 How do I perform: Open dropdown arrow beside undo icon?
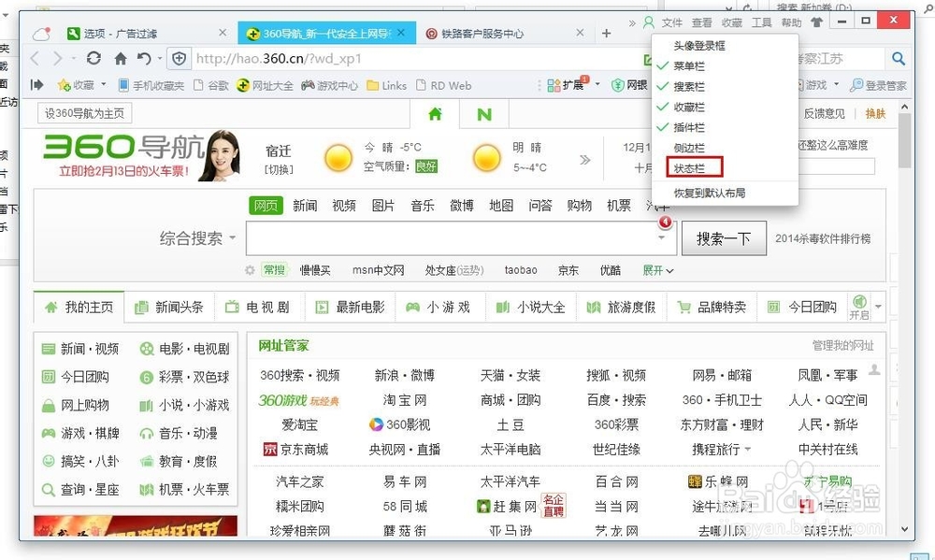160,59
